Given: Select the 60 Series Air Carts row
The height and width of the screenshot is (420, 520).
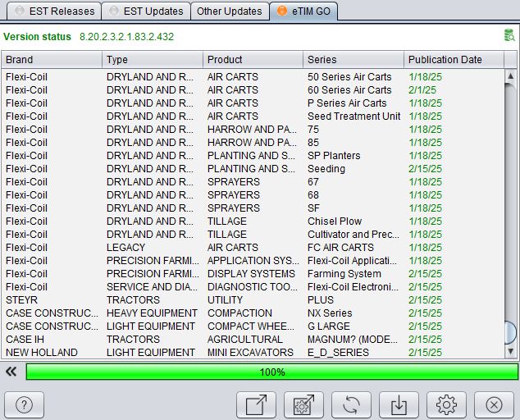Looking at the screenshot, I should tap(253, 90).
